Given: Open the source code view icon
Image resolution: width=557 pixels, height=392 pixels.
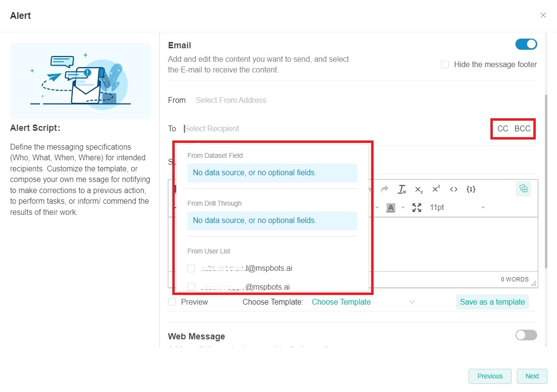Looking at the screenshot, I should click(453, 189).
